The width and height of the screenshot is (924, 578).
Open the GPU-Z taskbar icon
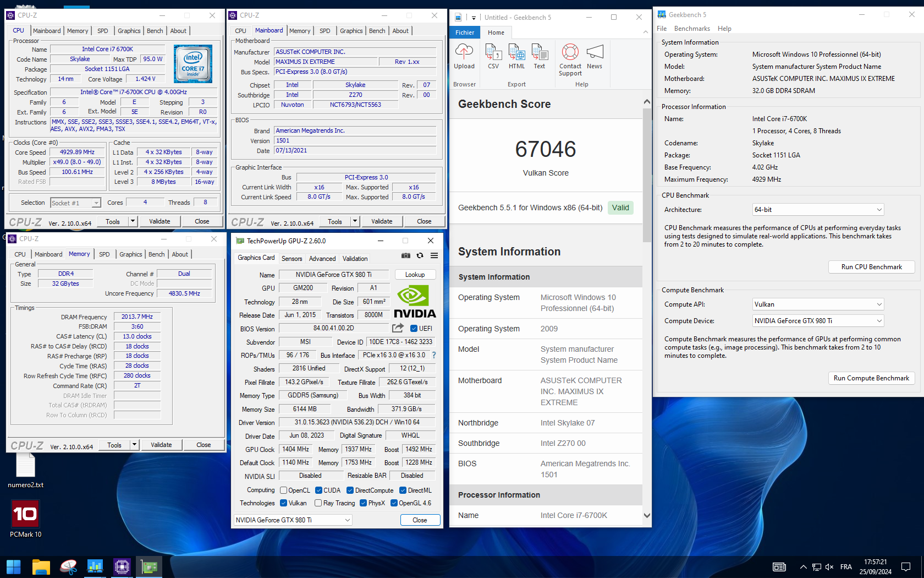coord(149,566)
